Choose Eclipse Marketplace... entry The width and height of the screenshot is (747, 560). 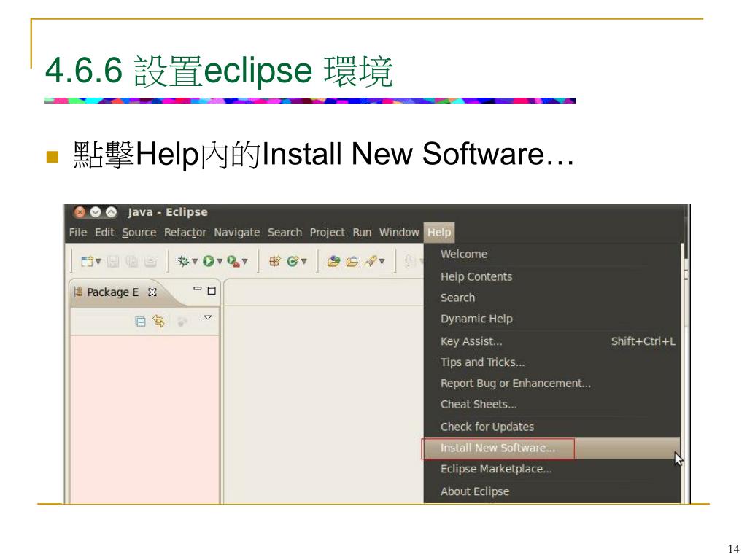551,469
